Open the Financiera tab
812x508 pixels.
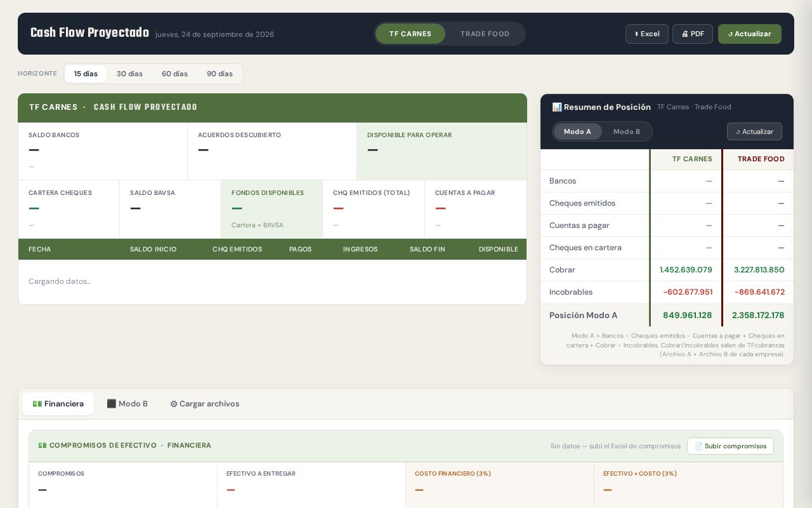(x=58, y=404)
